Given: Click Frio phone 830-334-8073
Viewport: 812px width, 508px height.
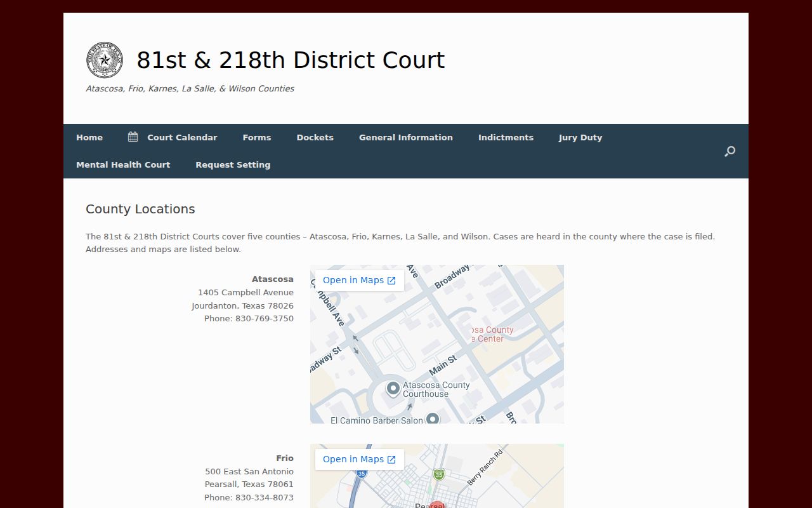Looking at the screenshot, I should (249, 497).
